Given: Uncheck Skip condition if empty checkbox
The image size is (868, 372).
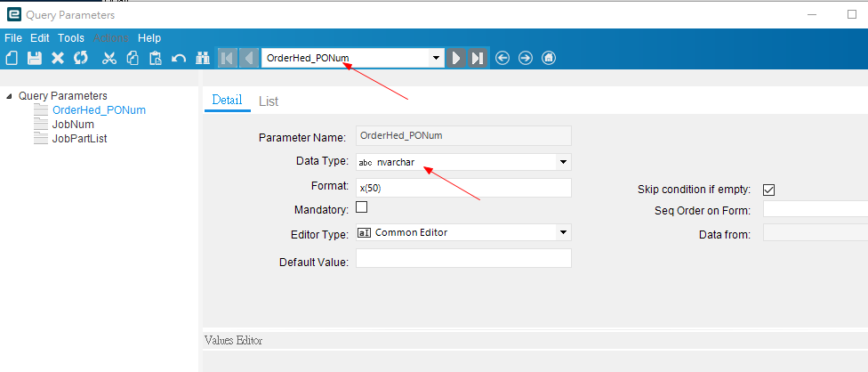Looking at the screenshot, I should click(x=768, y=190).
